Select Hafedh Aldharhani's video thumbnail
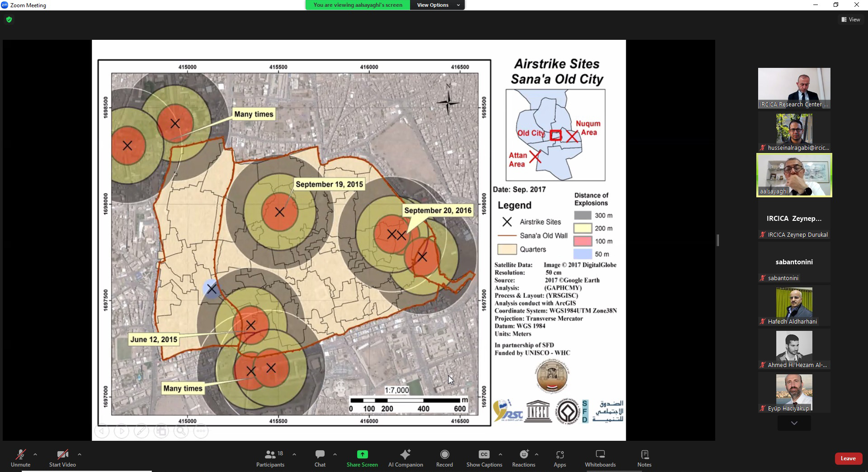 click(794, 305)
